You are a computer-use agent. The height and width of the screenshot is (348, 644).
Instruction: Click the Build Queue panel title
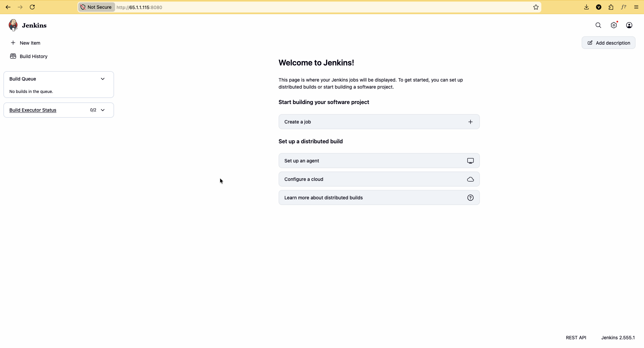pos(23,79)
